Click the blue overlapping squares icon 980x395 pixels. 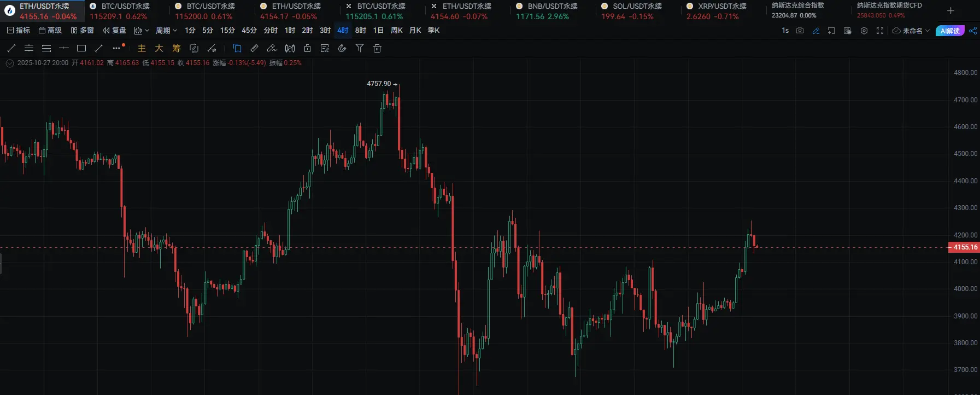point(237,48)
